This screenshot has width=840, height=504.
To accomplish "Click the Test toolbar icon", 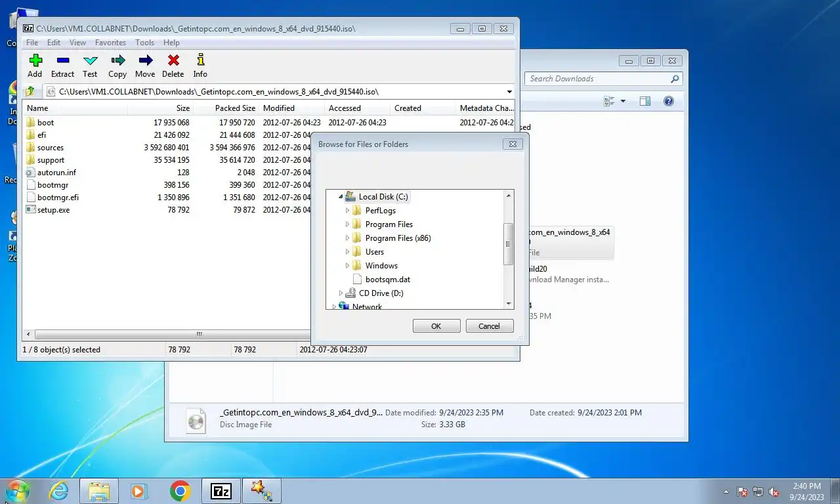I will pos(90,60).
